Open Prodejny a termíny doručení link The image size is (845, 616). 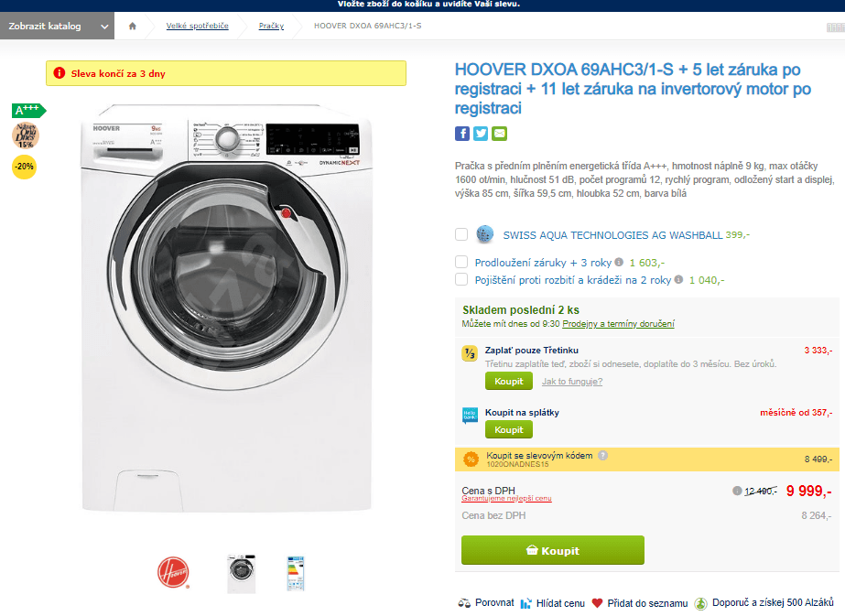618,324
